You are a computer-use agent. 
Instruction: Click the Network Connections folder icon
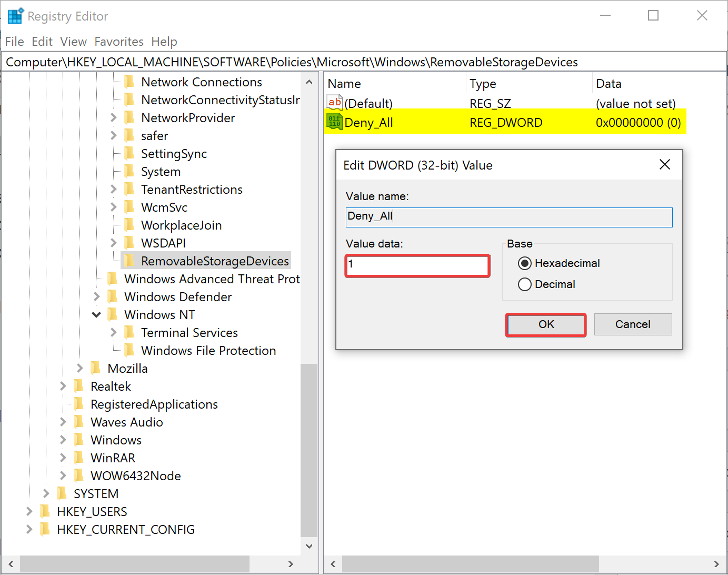pyautogui.click(x=129, y=82)
